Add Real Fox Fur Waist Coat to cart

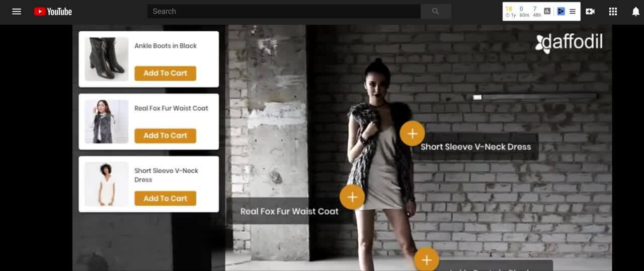pos(165,135)
